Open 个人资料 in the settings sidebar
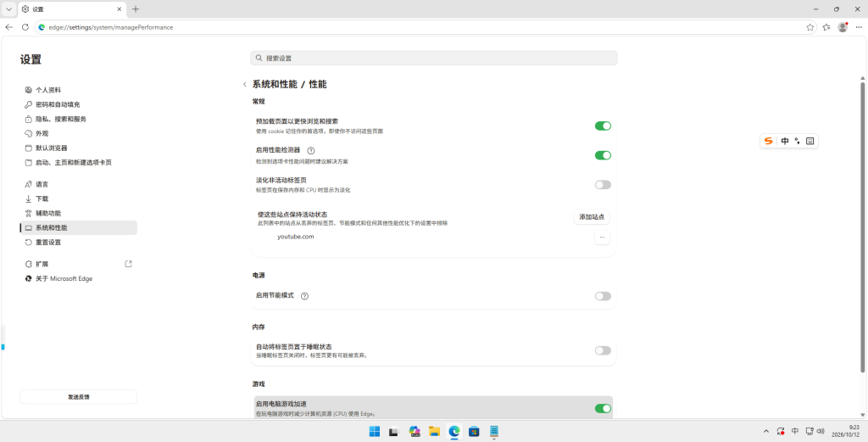868x442 pixels. [x=78, y=90]
